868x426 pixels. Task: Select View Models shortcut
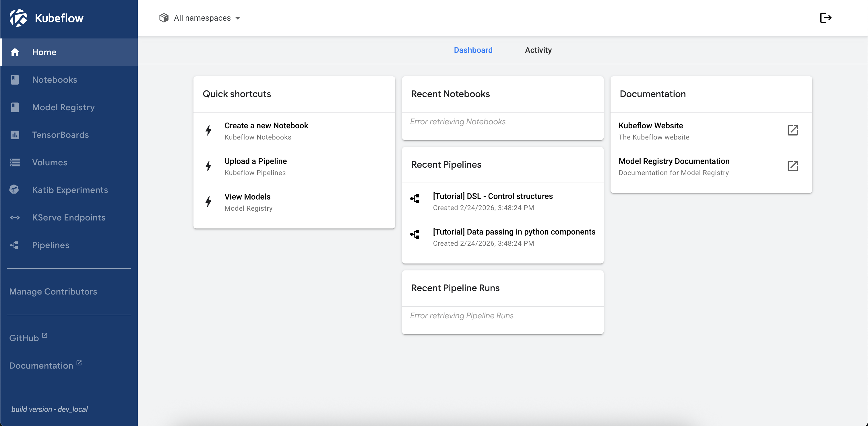pos(294,202)
